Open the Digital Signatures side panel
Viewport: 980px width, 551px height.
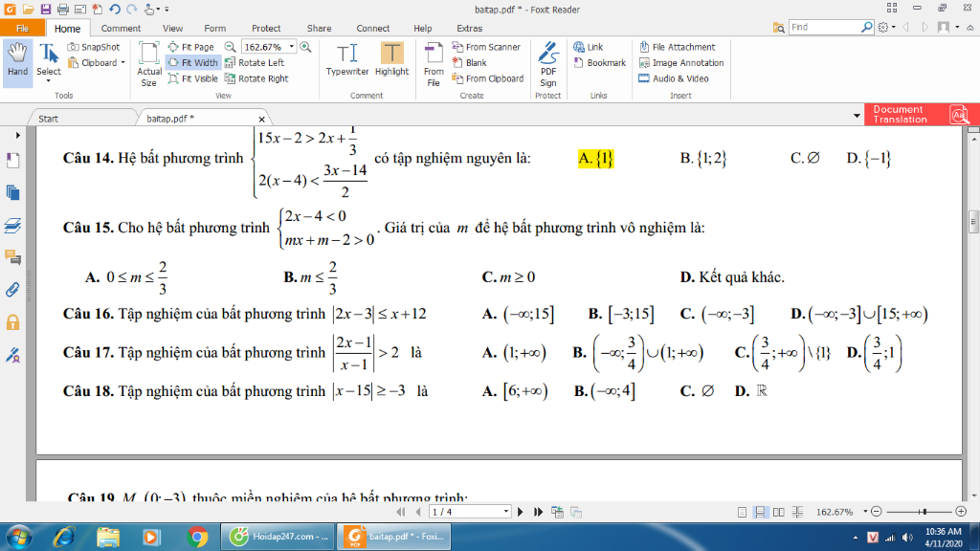coord(12,355)
